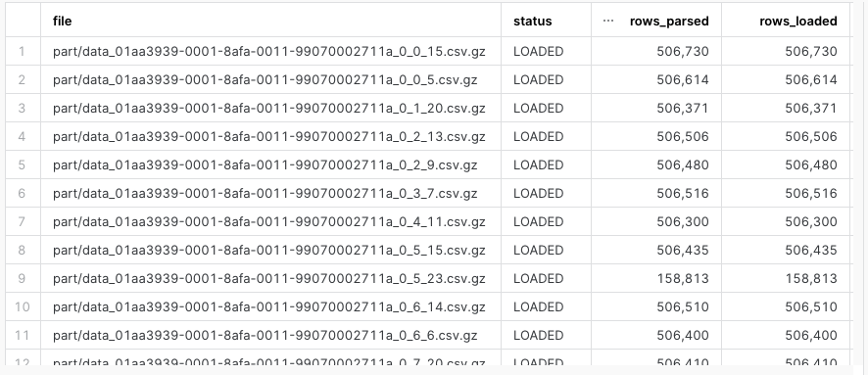
Task: Sort by the file column header
Action: [62, 21]
